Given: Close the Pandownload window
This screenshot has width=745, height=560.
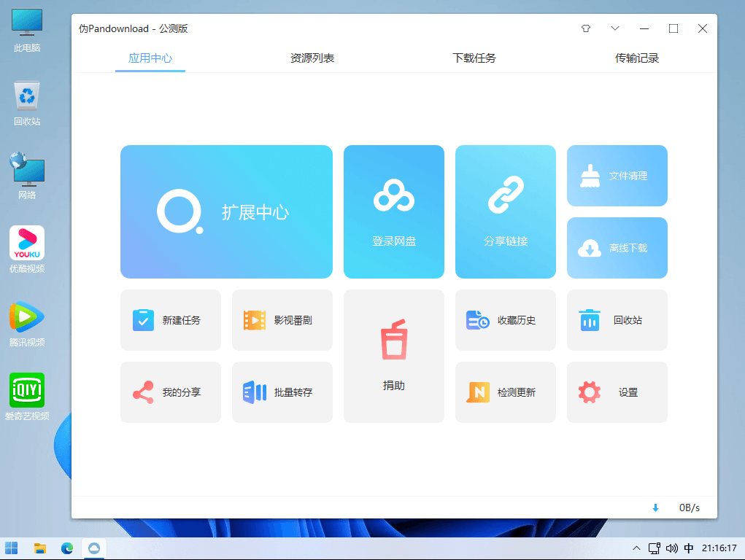Looking at the screenshot, I should 702,28.
